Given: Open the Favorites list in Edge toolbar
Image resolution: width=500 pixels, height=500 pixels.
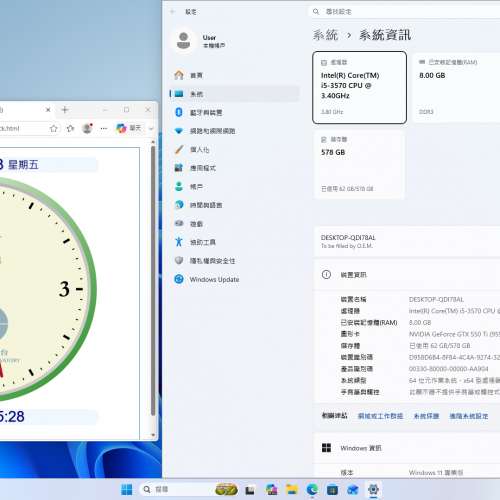Looking at the screenshot, I should click(70, 128).
